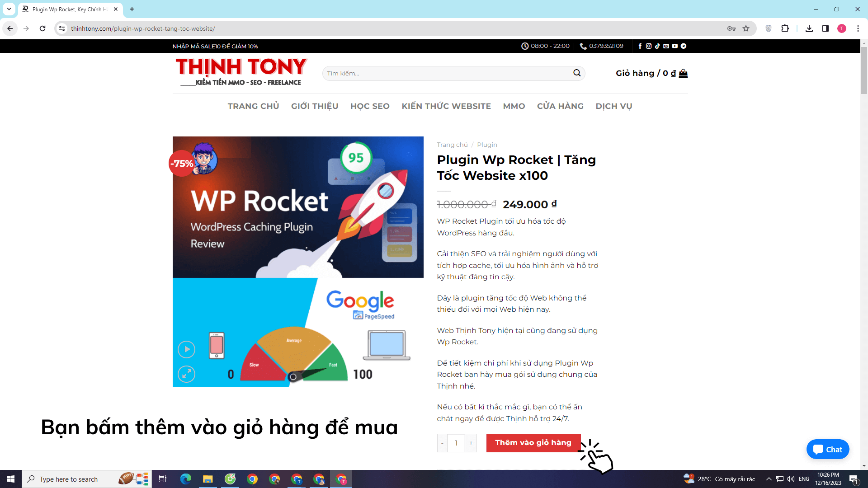This screenshot has height=488, width=868.
Task: Open the Instagram icon in the top bar
Action: coord(649,46)
